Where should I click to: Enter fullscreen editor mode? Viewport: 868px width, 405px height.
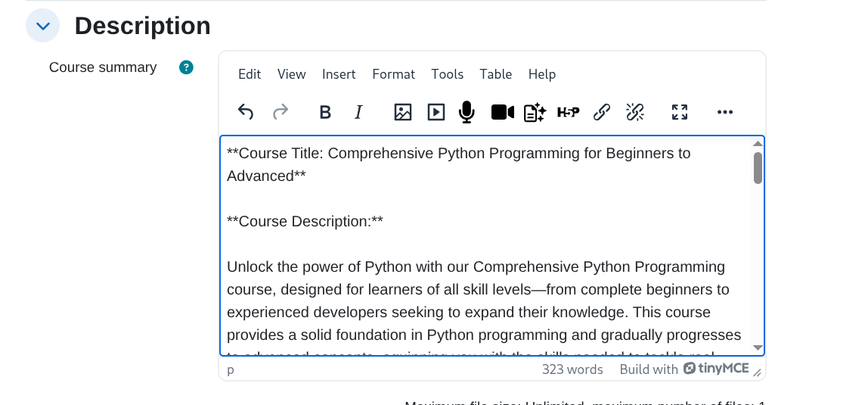(x=679, y=112)
